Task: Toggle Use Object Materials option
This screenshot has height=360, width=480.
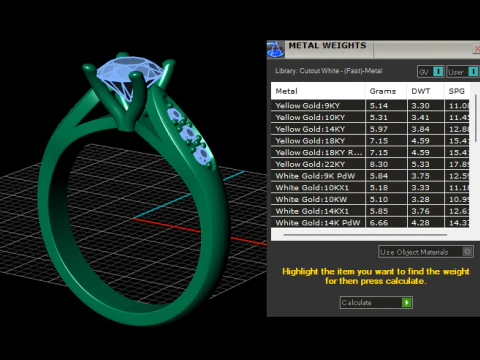Action: (x=426, y=252)
